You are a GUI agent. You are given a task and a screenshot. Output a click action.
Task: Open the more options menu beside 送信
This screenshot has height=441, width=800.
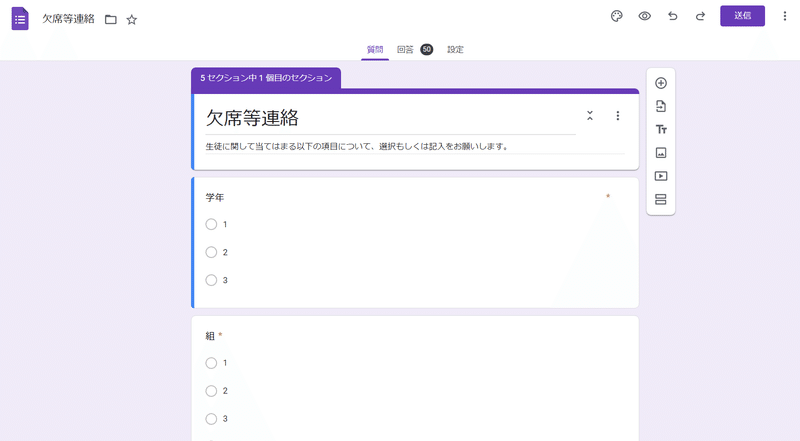click(785, 16)
